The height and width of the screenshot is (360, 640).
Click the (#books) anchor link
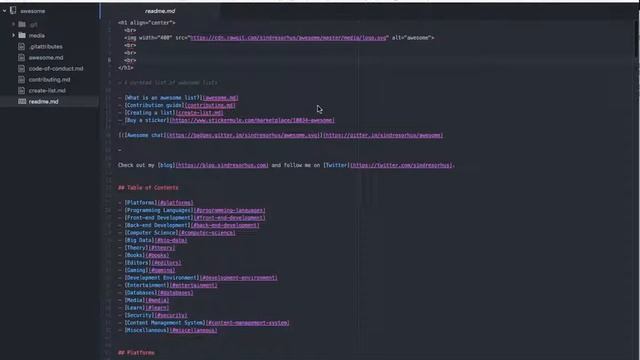tap(157, 255)
